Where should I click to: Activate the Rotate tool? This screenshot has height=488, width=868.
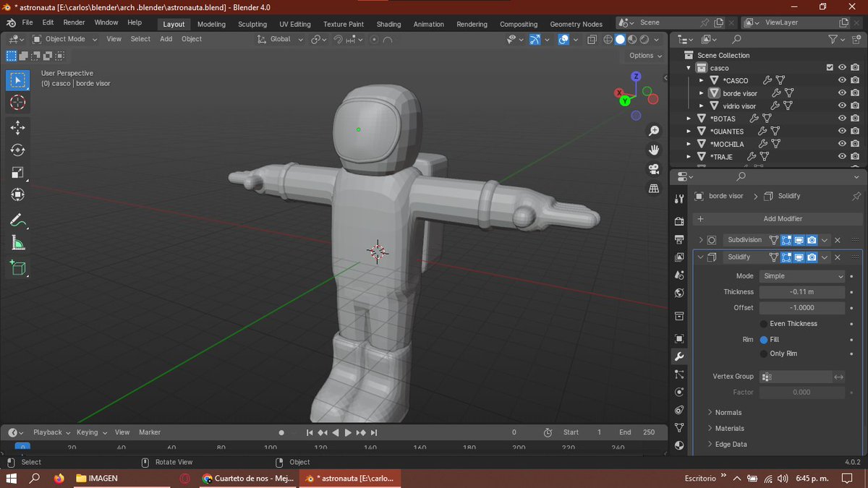[x=18, y=150]
